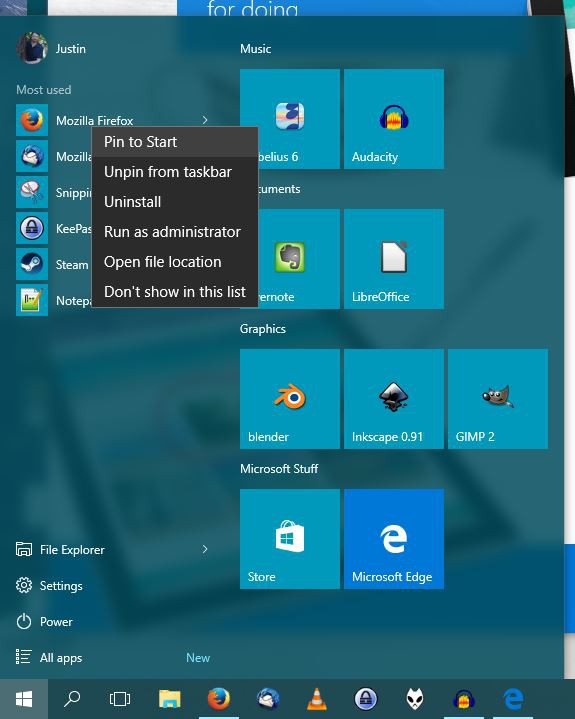The height and width of the screenshot is (719, 575).
Task: Open foobar2000 alien icon on the taskbar
Action: click(x=415, y=699)
